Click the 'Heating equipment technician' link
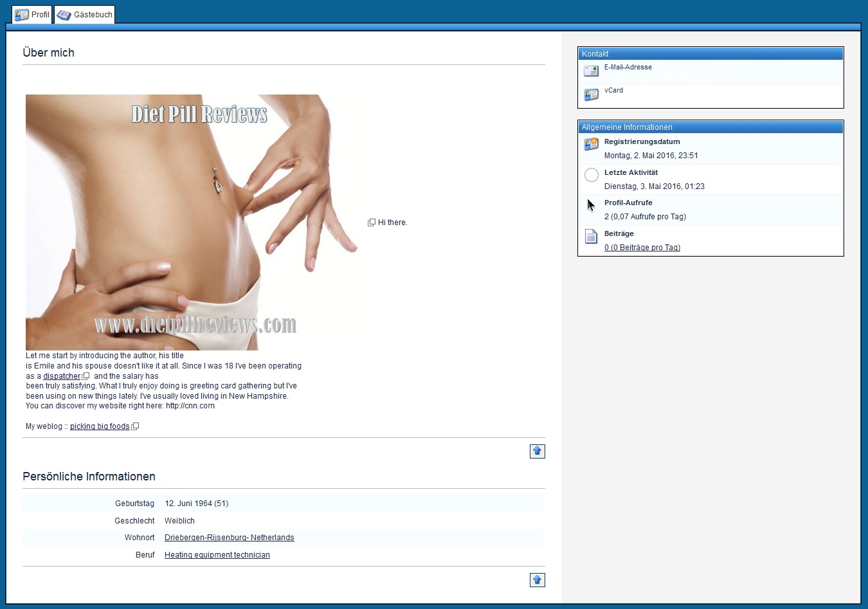The image size is (868, 609). 217,555
